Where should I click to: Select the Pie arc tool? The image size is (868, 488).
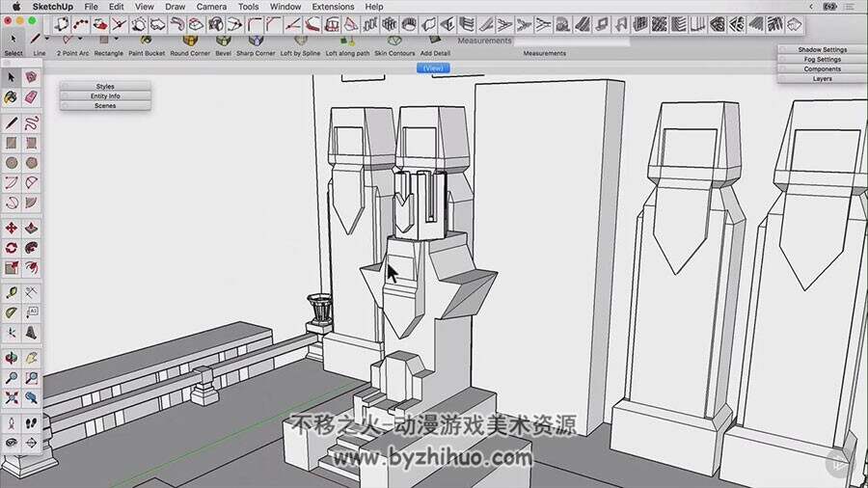point(32,203)
